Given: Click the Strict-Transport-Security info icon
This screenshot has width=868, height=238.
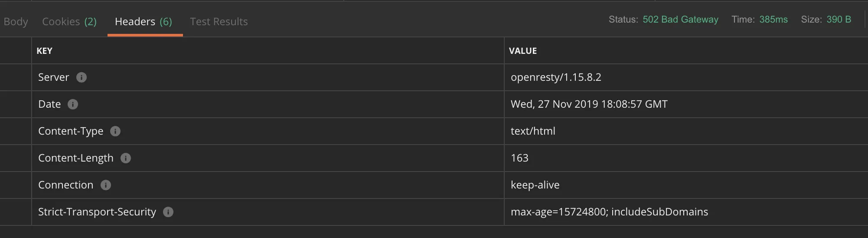Looking at the screenshot, I should 168,212.
